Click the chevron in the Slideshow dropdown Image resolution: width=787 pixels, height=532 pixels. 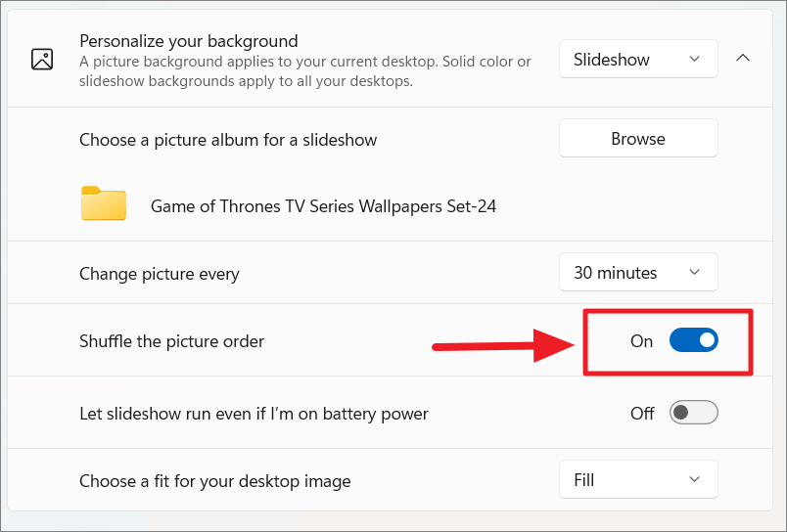694,60
